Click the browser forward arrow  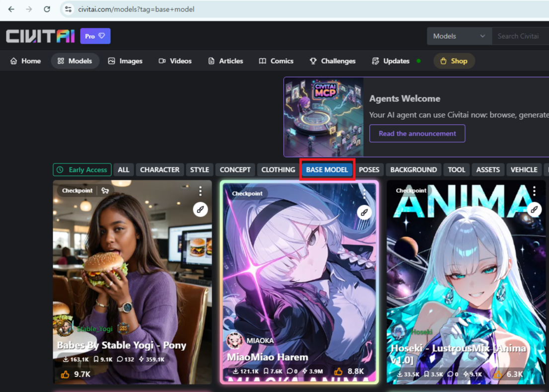tap(29, 9)
